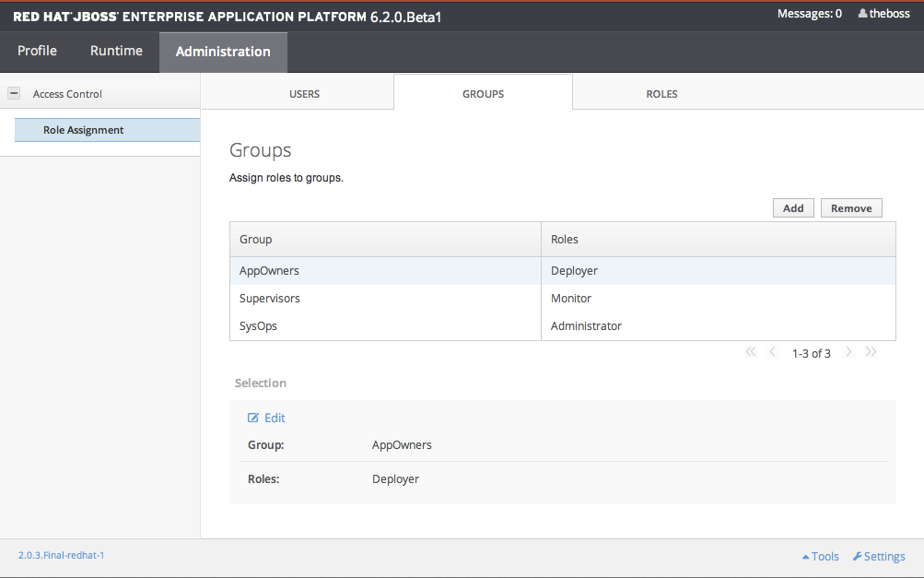Image resolution: width=924 pixels, height=578 pixels.
Task: Open Tools via the arrow icon in footer
Action: click(806, 557)
